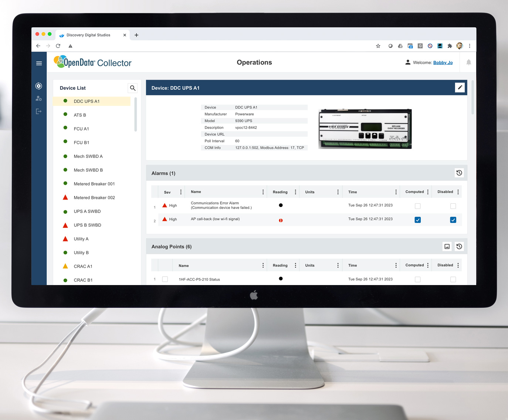Click the notification bell icon

(x=468, y=62)
